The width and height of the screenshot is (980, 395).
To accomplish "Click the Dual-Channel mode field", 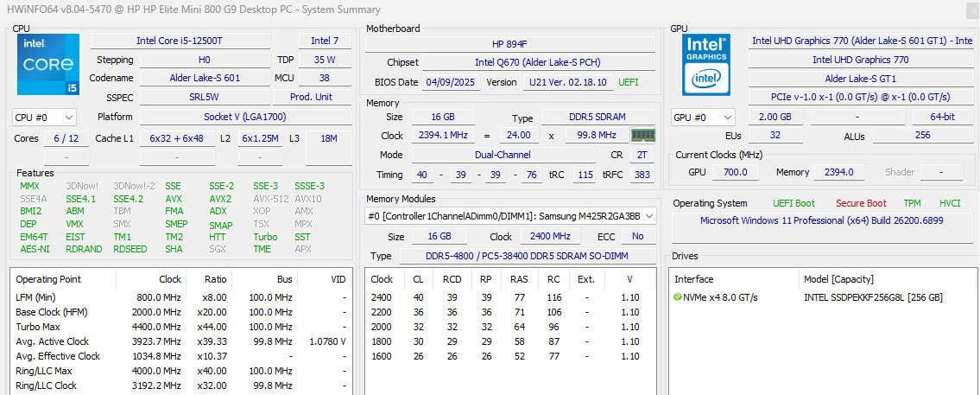I will pyautogui.click(x=503, y=155).
